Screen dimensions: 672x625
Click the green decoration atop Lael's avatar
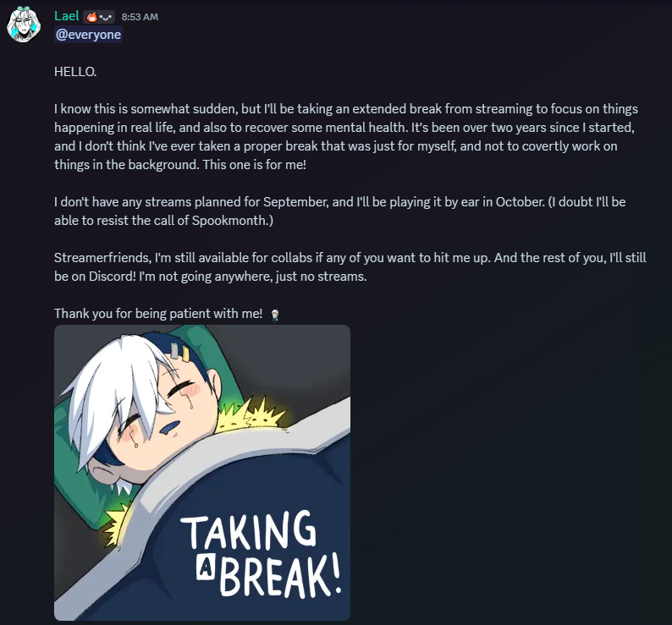(x=24, y=9)
